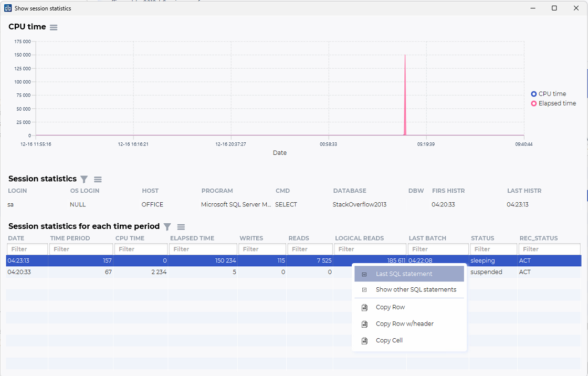Open the Session statistics hamburger menu icon
This screenshot has width=588, height=376.
click(98, 179)
